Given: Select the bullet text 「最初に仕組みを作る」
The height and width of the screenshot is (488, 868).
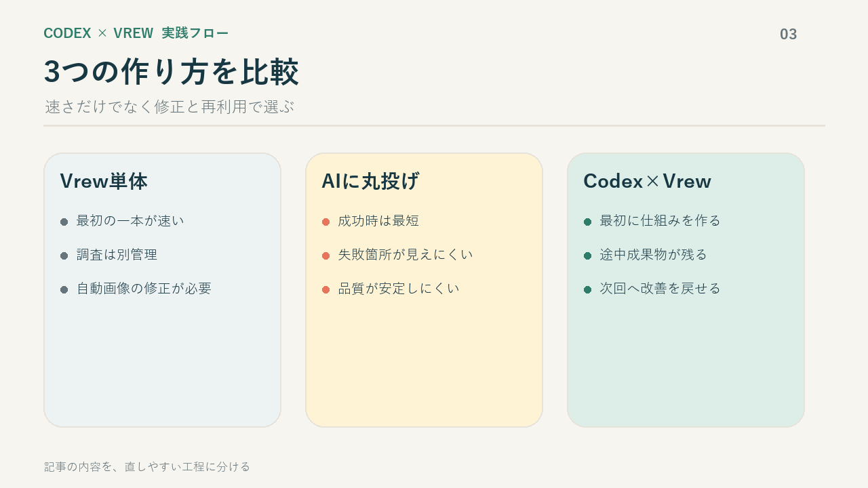Looking at the screenshot, I should point(660,221).
